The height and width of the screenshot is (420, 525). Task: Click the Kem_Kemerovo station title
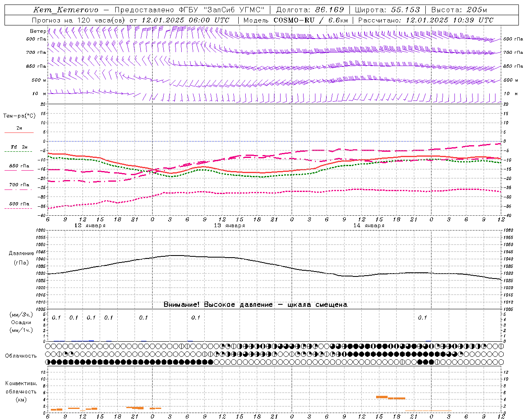(66, 10)
